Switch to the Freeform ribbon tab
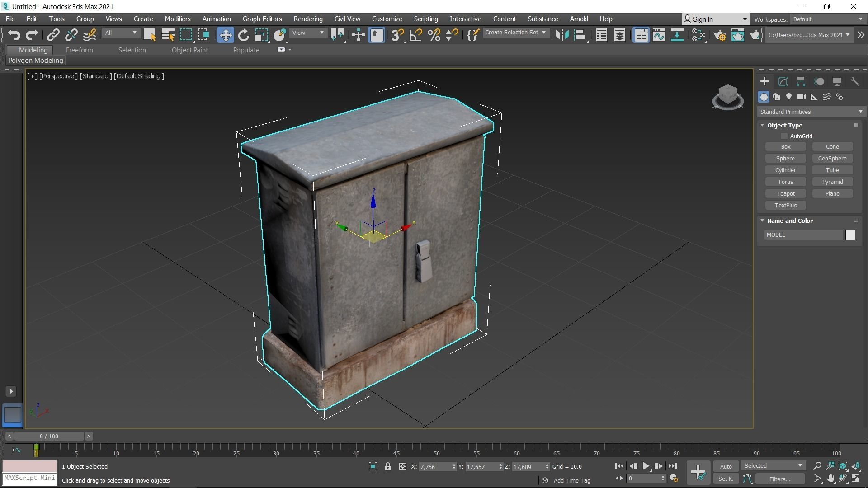 point(79,50)
